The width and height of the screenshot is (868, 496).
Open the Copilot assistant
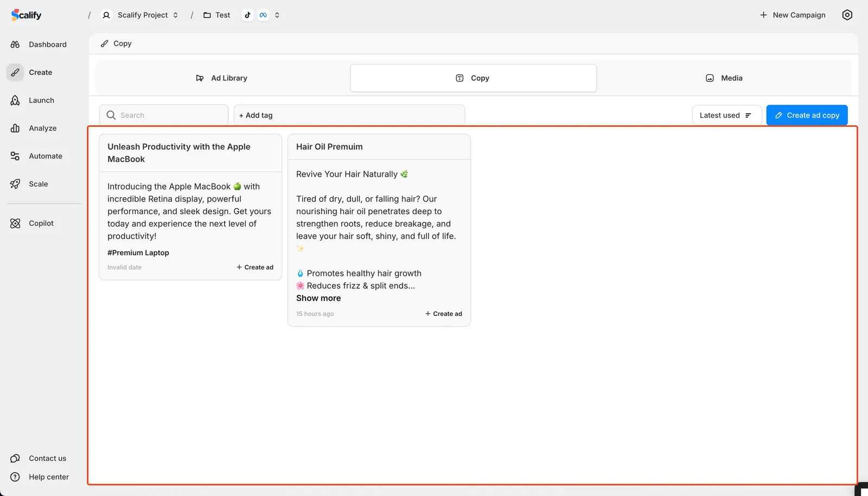tap(41, 223)
